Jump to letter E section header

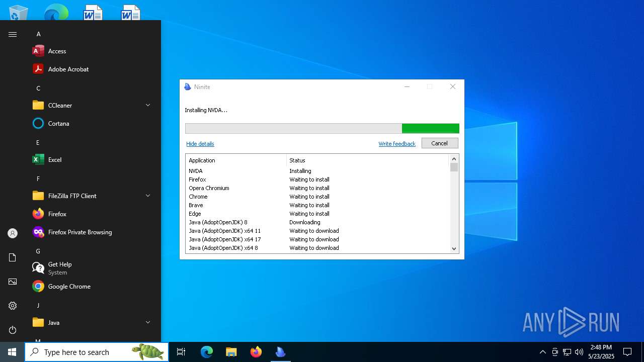(38, 143)
